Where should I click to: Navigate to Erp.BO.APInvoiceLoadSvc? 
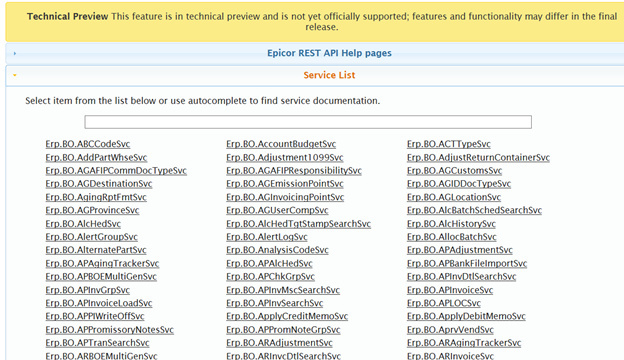pyautogui.click(x=99, y=304)
